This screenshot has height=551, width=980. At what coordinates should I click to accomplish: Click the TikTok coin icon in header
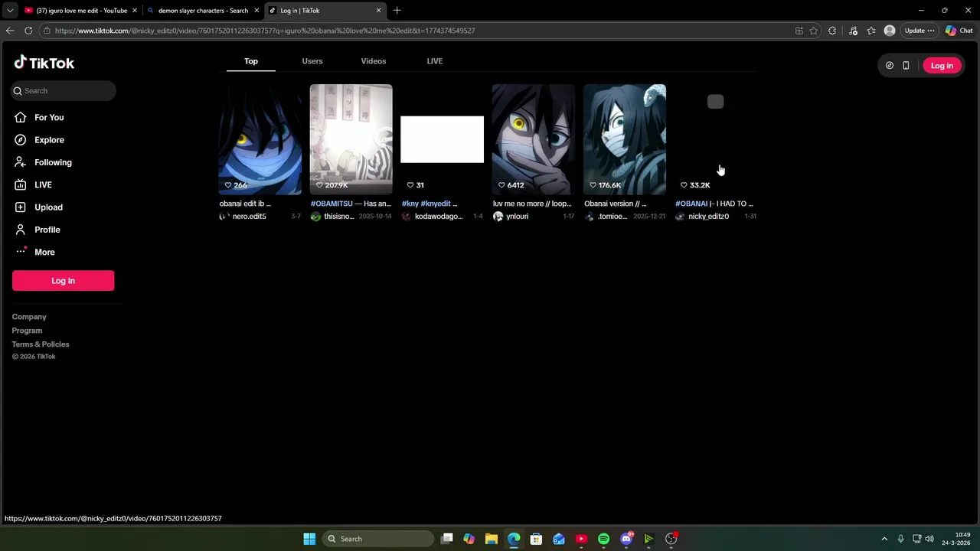point(889,66)
